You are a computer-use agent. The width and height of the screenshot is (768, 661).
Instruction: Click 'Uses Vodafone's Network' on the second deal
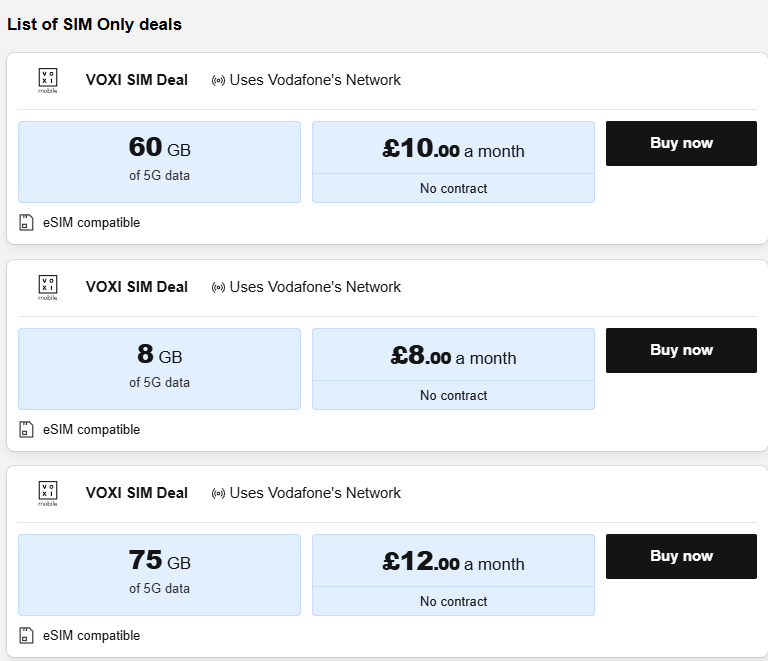click(315, 287)
